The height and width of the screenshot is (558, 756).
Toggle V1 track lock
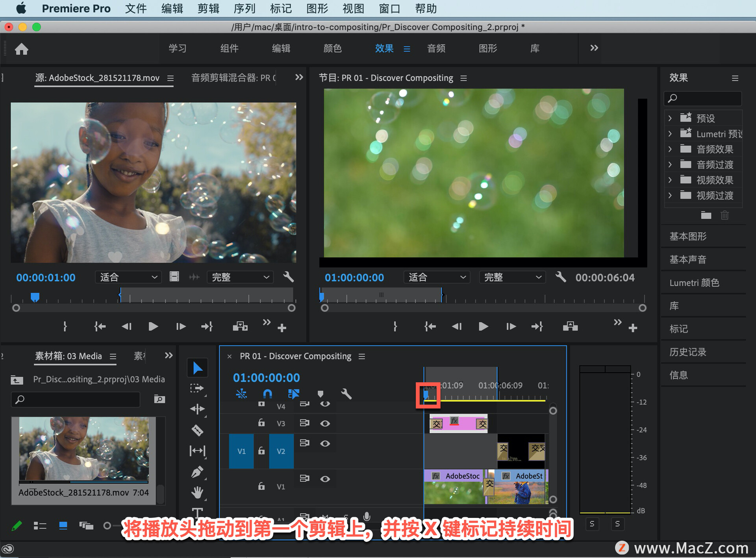tap(261, 486)
